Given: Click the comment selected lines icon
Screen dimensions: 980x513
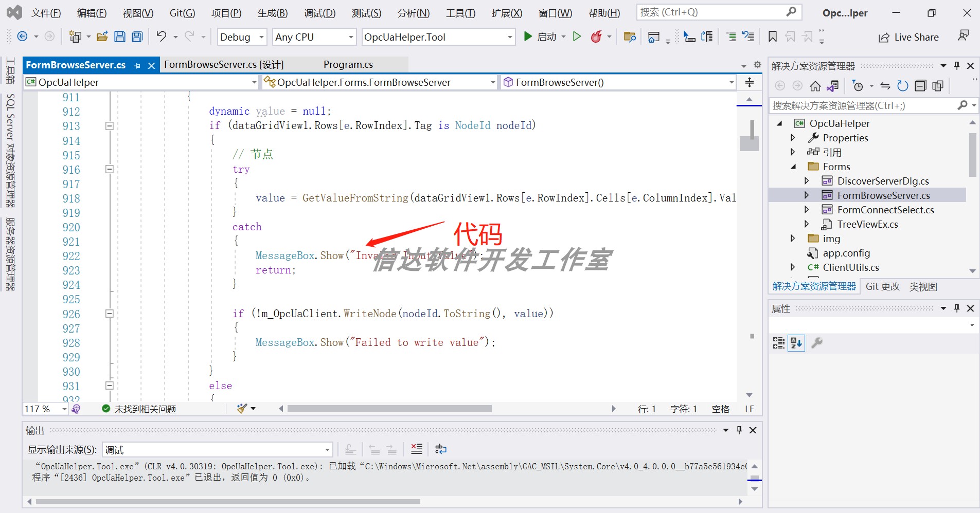Looking at the screenshot, I should point(731,36).
